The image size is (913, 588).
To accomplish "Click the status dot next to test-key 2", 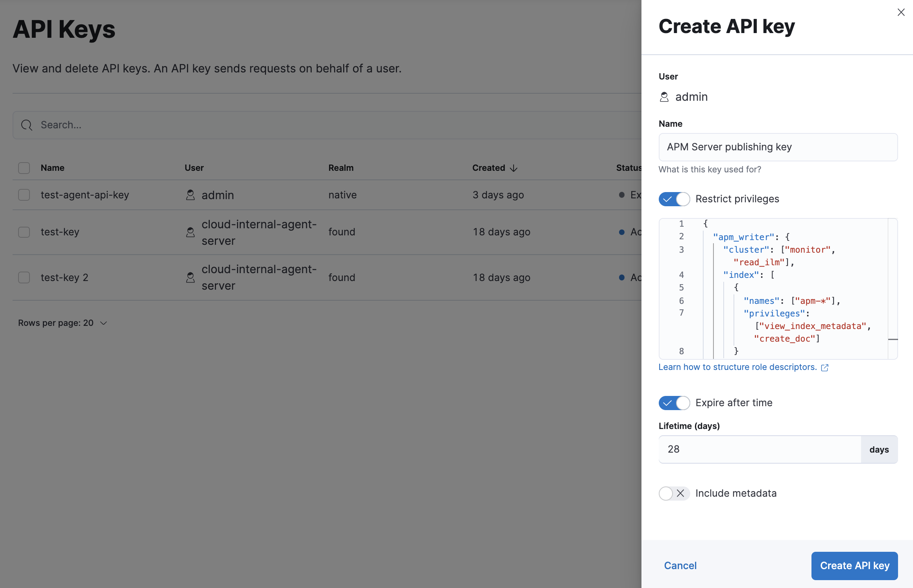I will pos(621,277).
